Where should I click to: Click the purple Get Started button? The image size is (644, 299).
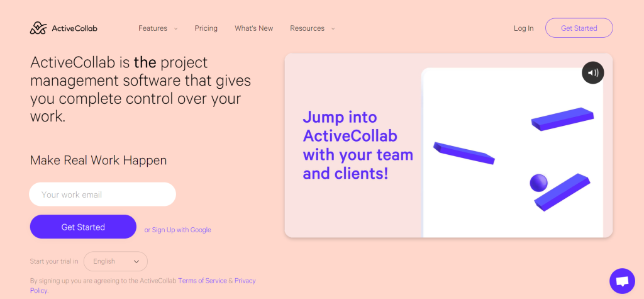(83, 227)
